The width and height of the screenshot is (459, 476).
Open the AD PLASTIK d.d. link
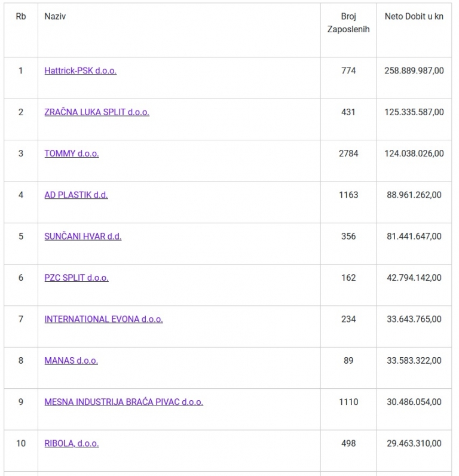click(76, 195)
